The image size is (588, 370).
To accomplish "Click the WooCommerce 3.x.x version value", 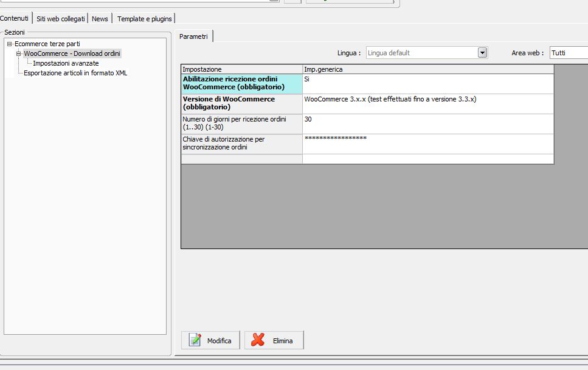I will pyautogui.click(x=428, y=104).
